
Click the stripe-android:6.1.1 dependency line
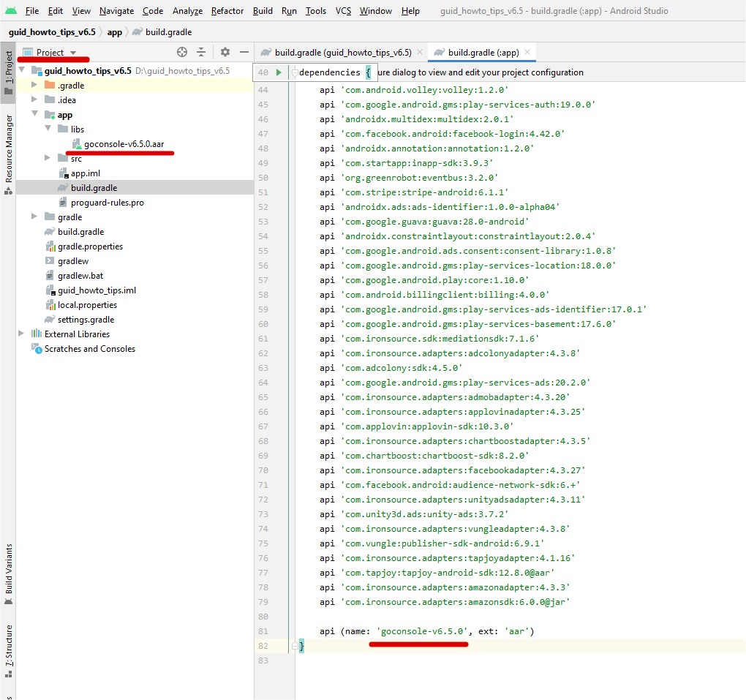(414, 192)
